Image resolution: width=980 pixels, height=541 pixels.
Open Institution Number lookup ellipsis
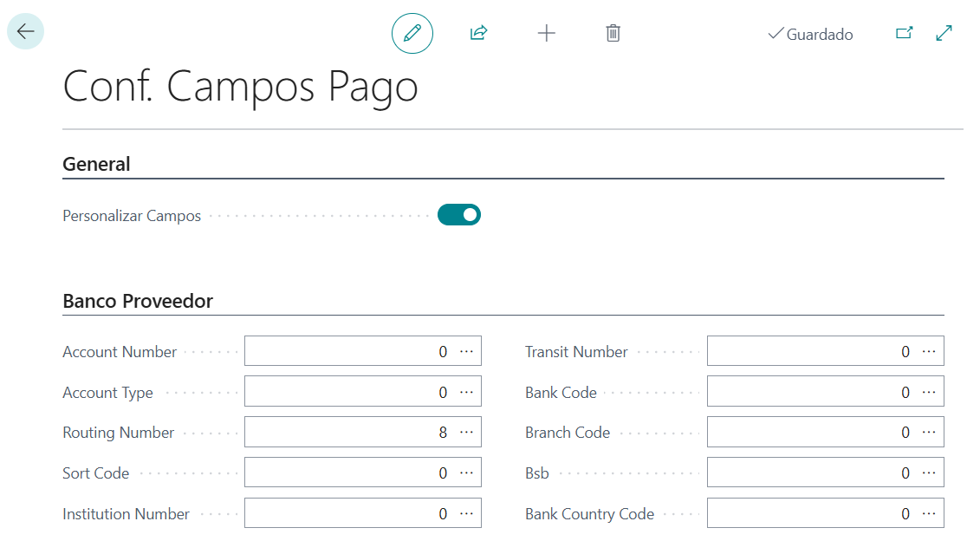click(x=467, y=513)
